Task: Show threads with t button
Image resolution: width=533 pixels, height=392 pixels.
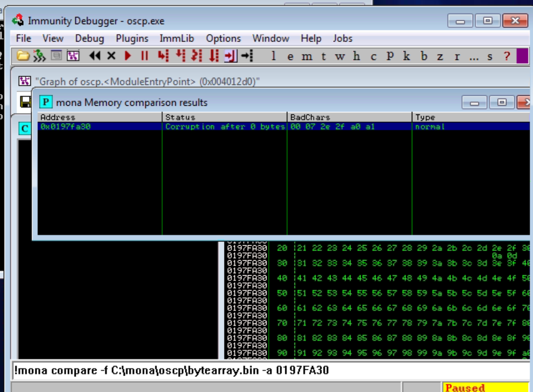Action: [x=323, y=56]
